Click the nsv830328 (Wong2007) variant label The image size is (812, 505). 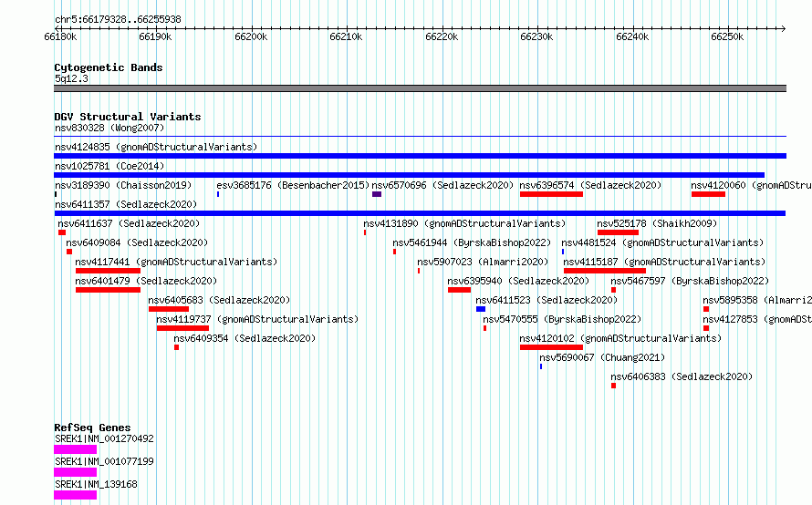click(x=109, y=128)
